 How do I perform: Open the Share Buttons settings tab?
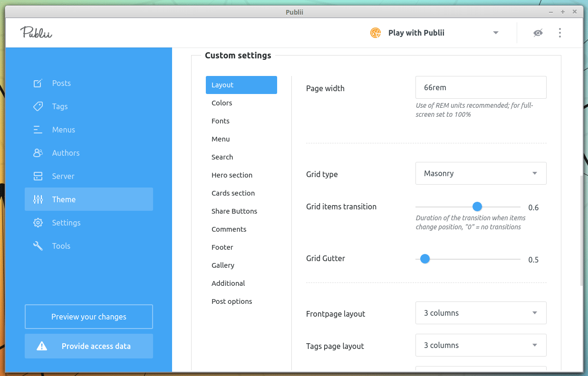point(241,211)
